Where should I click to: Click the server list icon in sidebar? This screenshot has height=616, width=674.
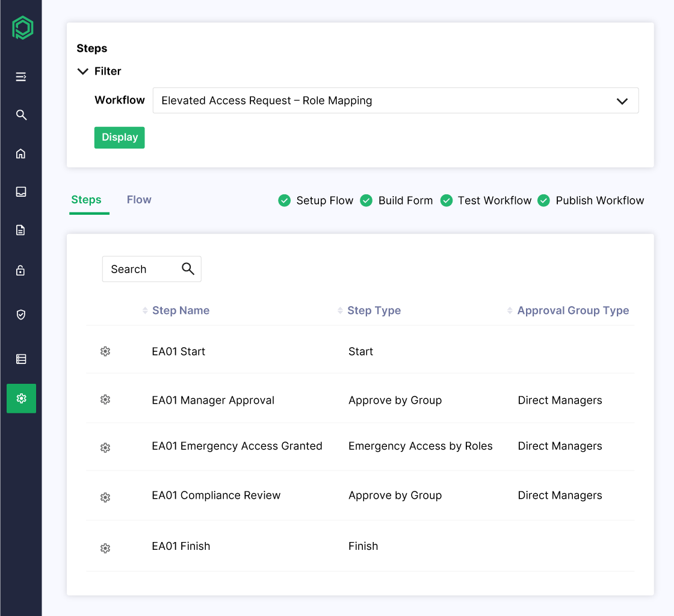pos(21,359)
